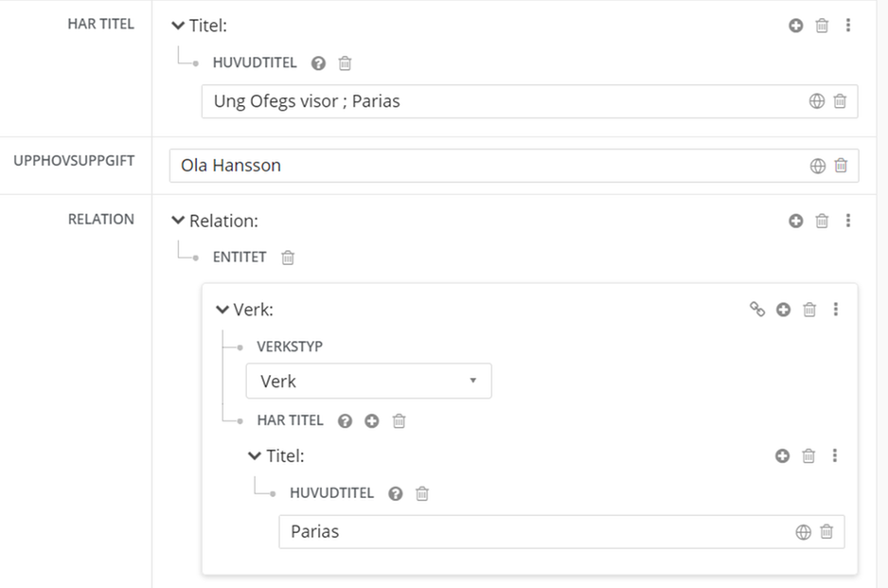Click the link icon in Verk header
The image size is (888, 588).
[757, 309]
